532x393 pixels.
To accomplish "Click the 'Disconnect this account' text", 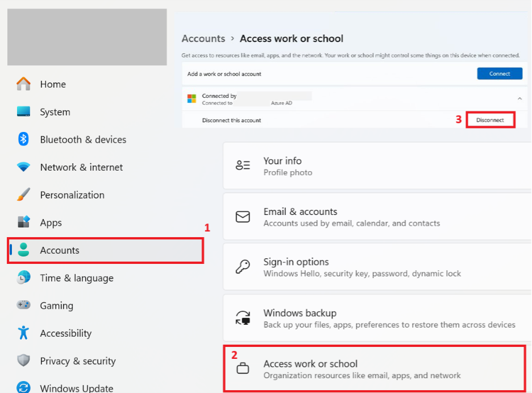I will click(x=231, y=120).
